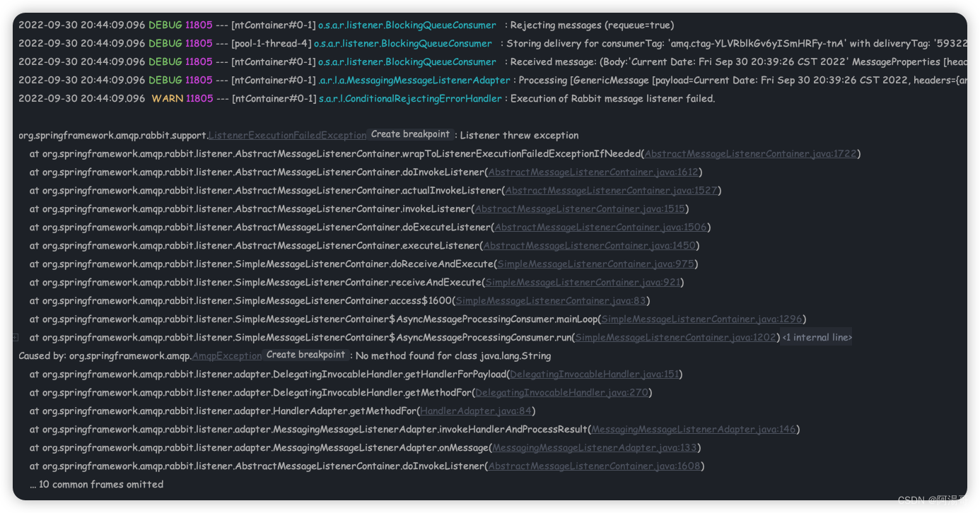980x513 pixels.
Task: Click 'wrapToListenerExecutionFailedExceptionIfNeeded' method text
Action: pos(521,153)
